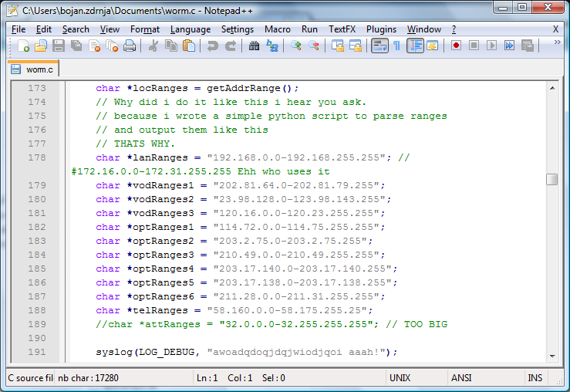Screen dimensions: 570x392
Task: Click the X close-document button in menu bar
Action: pyautogui.click(x=555, y=29)
